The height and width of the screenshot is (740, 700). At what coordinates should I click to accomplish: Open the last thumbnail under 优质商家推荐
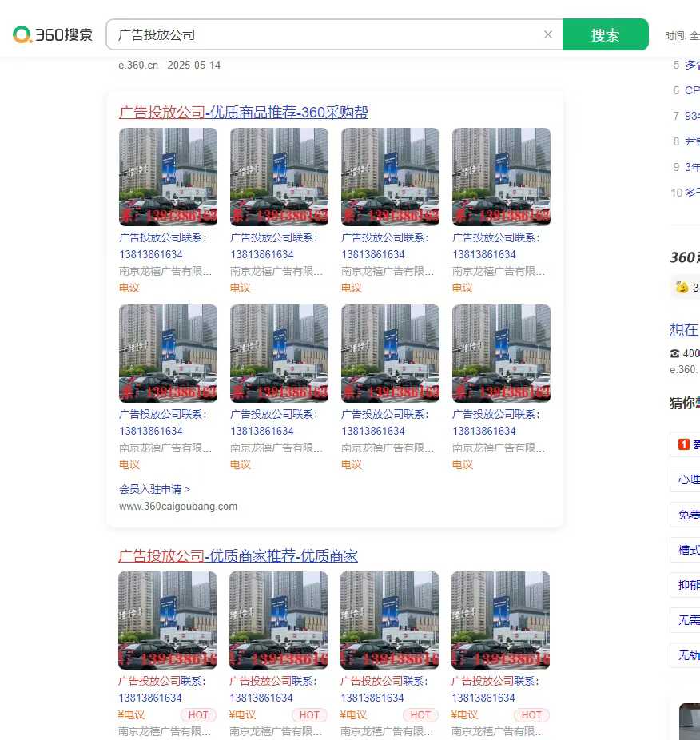[x=500, y=620]
